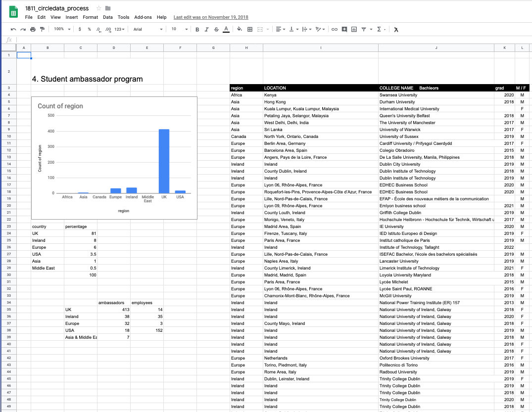
Task: Click the last edit November 19 link
Action: tap(211, 17)
